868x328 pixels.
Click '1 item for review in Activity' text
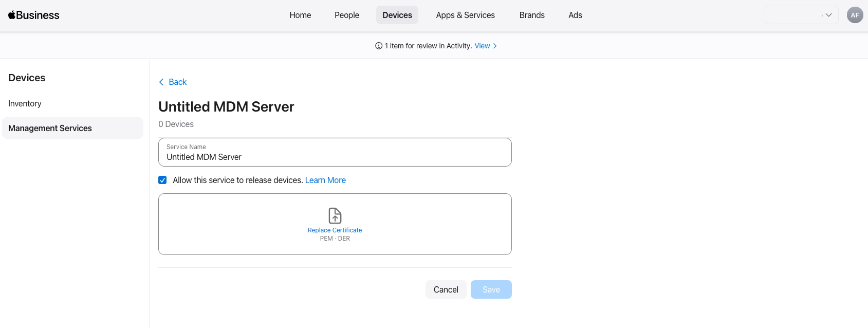429,46
